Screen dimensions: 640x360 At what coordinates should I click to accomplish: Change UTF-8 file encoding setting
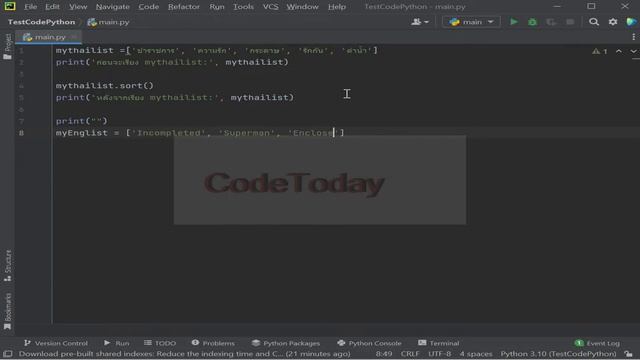[439, 354]
